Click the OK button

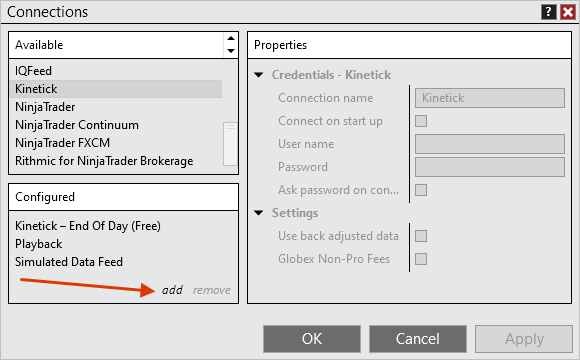tap(312, 339)
